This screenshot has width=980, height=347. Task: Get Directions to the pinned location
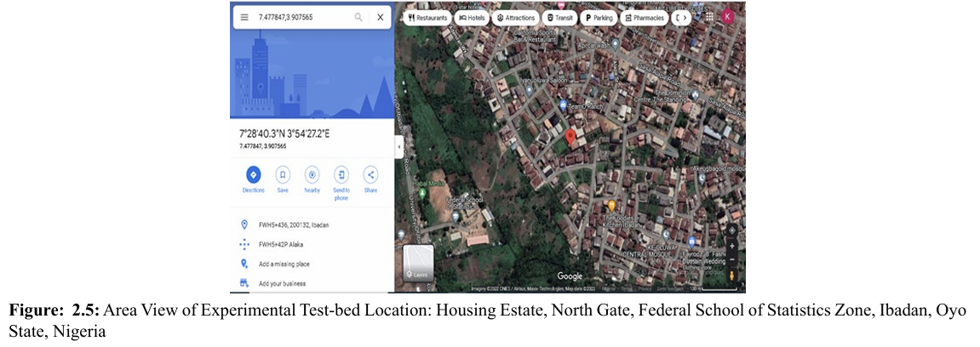(x=253, y=175)
